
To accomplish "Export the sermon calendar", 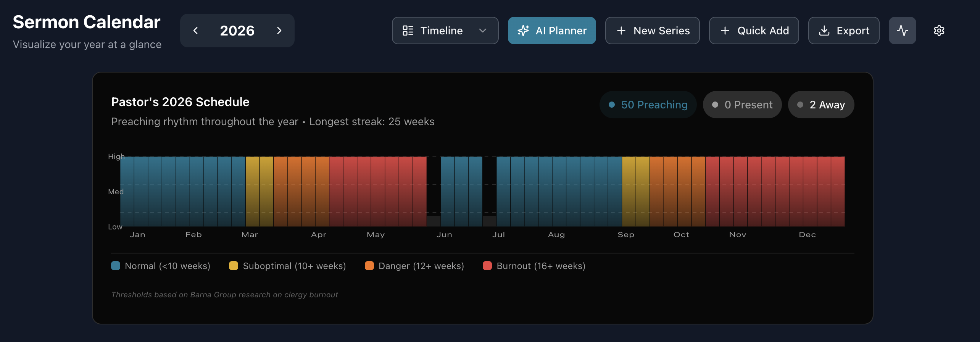I will 843,31.
